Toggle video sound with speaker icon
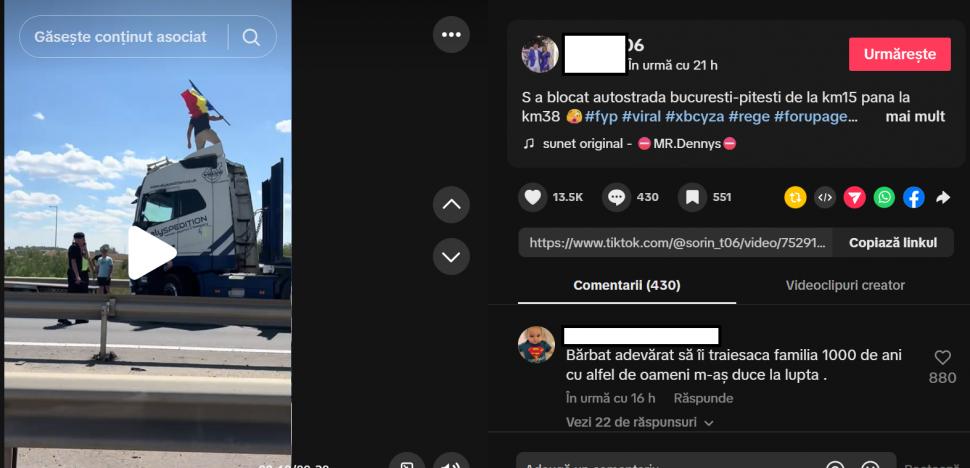Image resolution: width=970 pixels, height=468 pixels. click(450, 461)
